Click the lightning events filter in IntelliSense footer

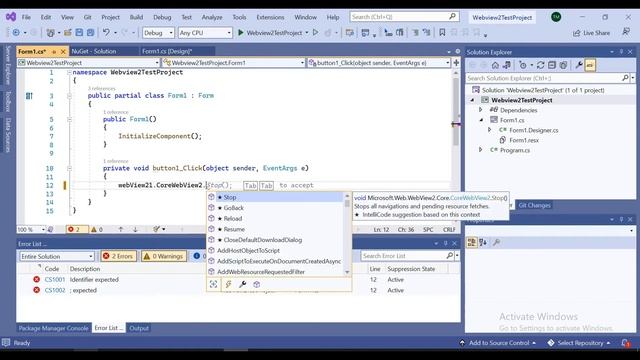pos(228,284)
